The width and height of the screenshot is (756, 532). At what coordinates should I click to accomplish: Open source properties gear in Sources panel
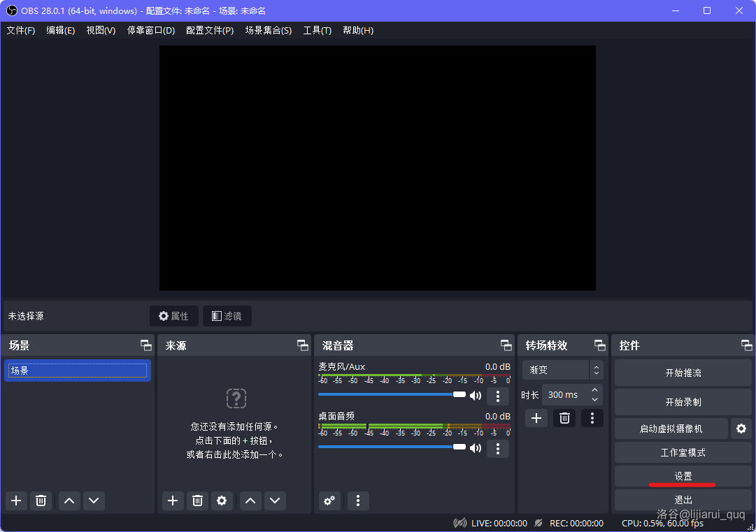click(222, 501)
